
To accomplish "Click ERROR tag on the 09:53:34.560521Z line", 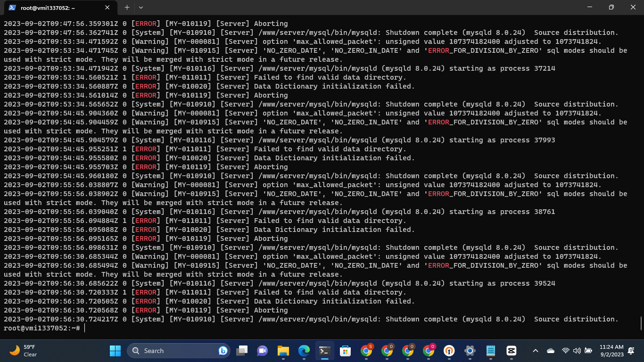I will point(146,77).
